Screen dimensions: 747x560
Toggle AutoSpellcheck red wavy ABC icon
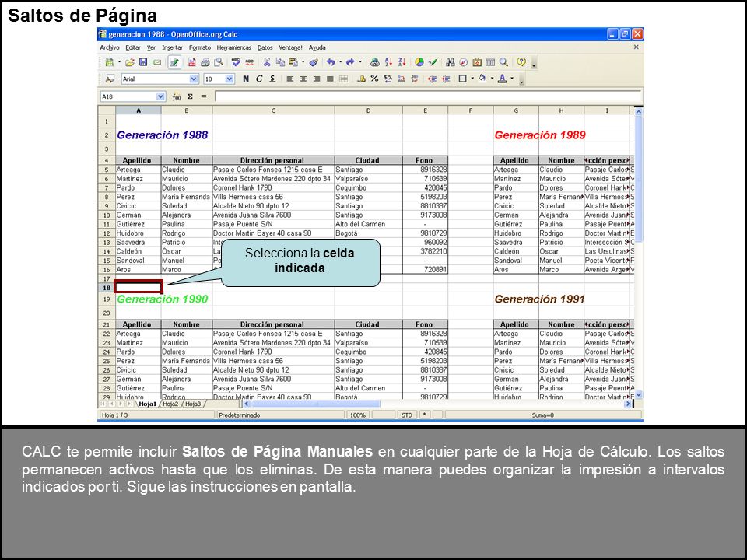tap(249, 62)
